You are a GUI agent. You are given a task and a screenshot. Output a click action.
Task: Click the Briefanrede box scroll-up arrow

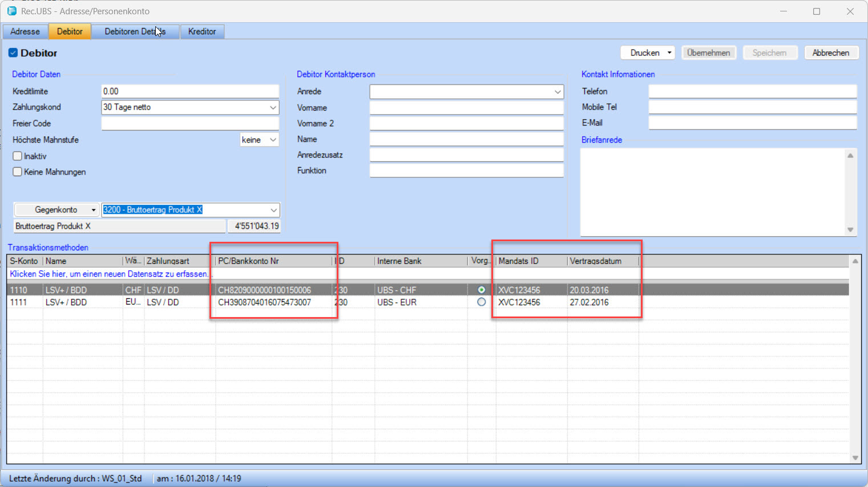[x=850, y=156]
